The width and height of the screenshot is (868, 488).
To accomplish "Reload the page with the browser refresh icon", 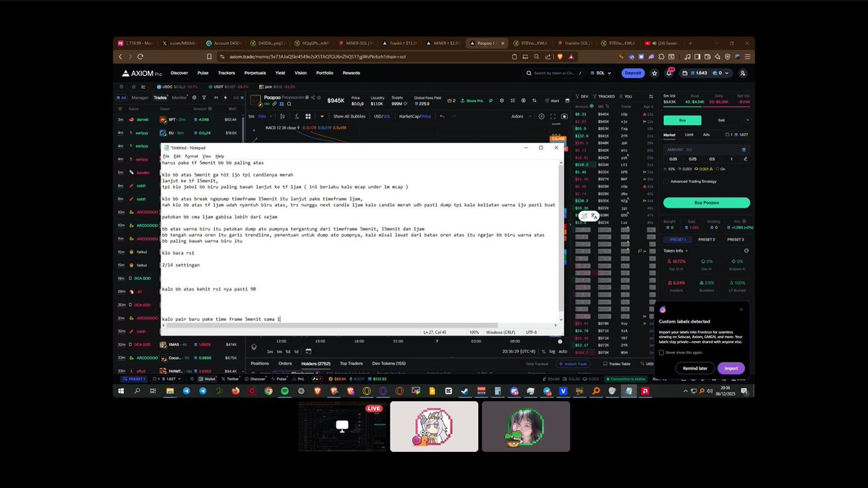I will [x=142, y=56].
